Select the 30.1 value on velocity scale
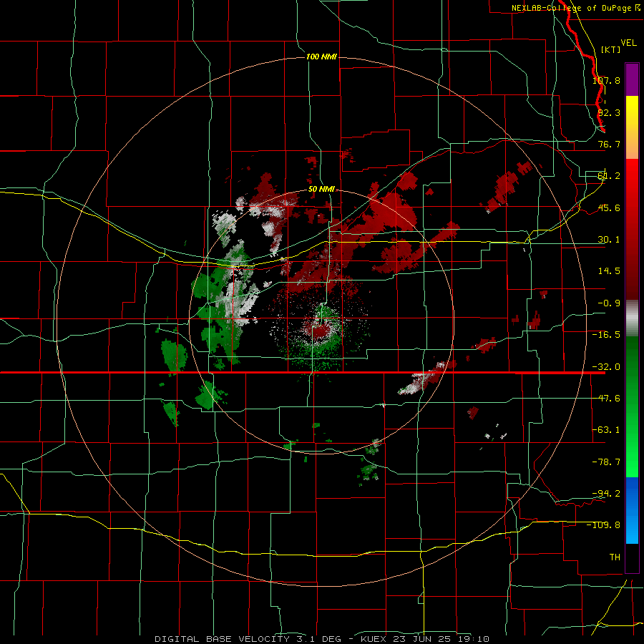The image size is (644, 644). (x=609, y=240)
